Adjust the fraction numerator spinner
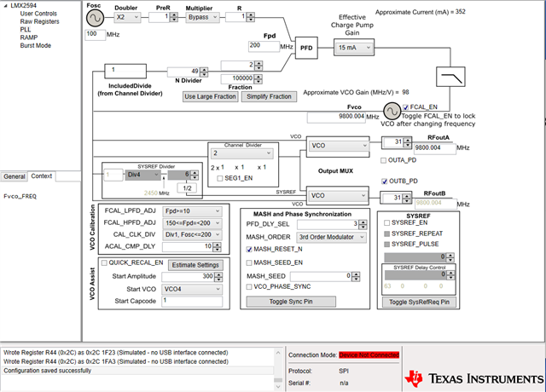Screen dimensions: 546x392 click(258, 65)
